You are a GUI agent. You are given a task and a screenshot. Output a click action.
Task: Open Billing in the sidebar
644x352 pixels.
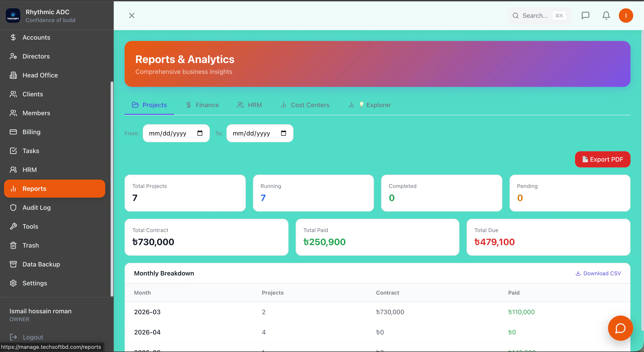point(54,132)
